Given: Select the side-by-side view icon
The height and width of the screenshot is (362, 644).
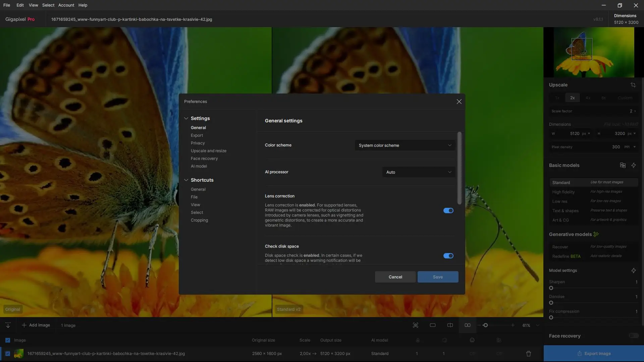Looking at the screenshot, I should point(467,325).
